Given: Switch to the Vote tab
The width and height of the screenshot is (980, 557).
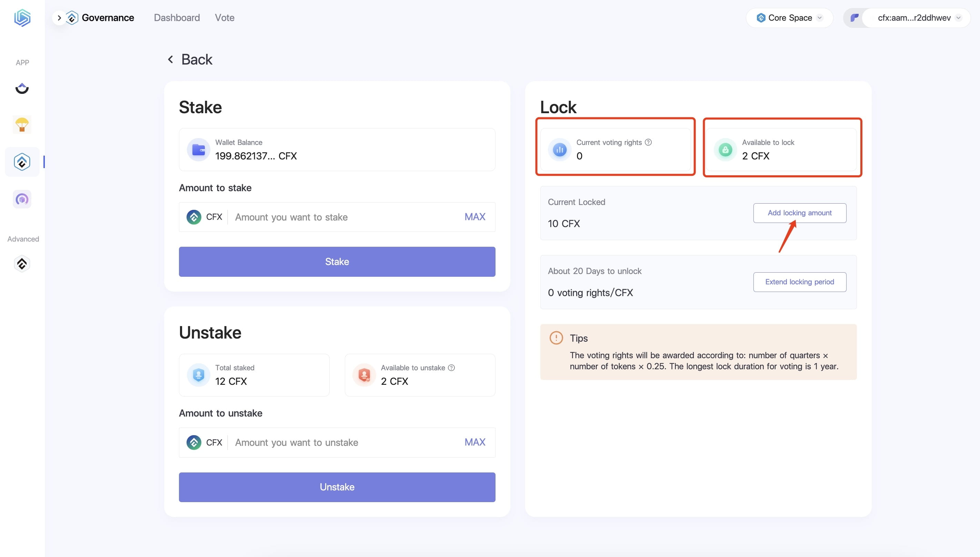Looking at the screenshot, I should 224,18.
